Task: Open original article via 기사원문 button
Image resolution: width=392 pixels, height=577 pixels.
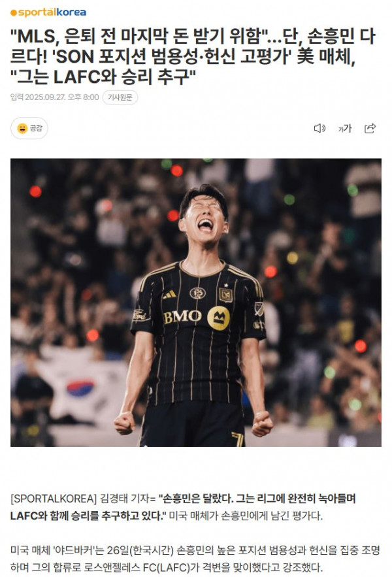Action: tap(120, 97)
